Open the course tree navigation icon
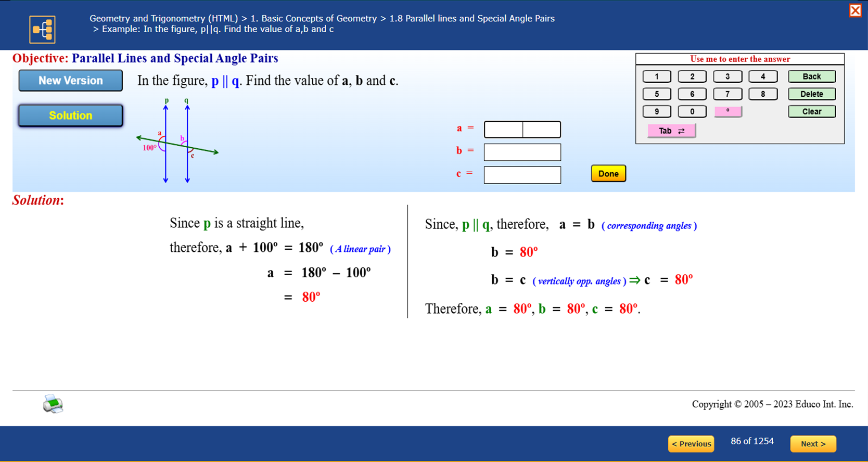 pyautogui.click(x=42, y=29)
